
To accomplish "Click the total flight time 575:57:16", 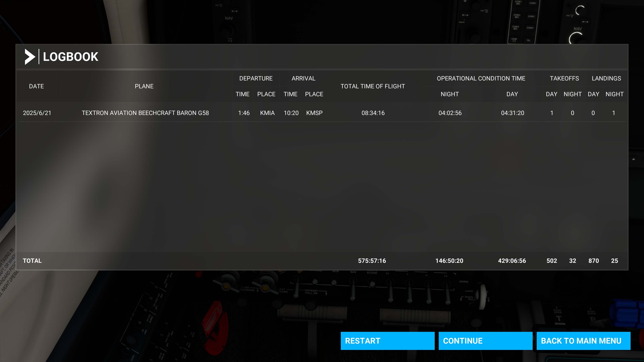I will [x=372, y=261].
